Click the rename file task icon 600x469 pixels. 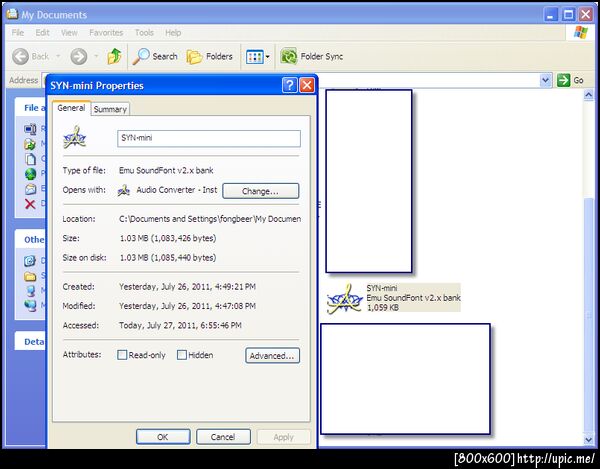click(30, 129)
